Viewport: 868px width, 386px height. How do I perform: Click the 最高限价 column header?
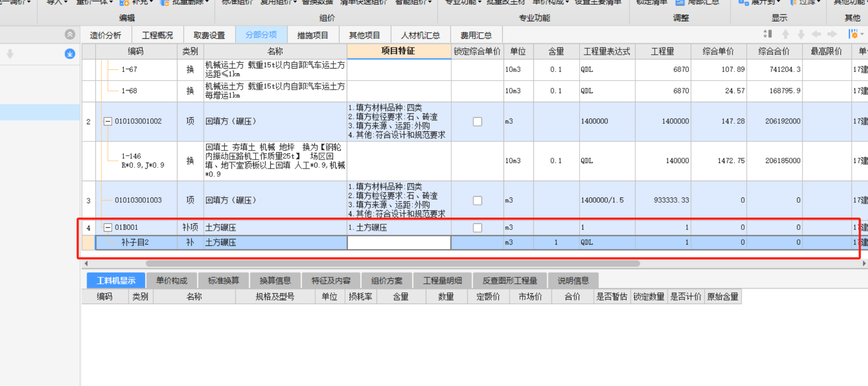[x=826, y=51]
